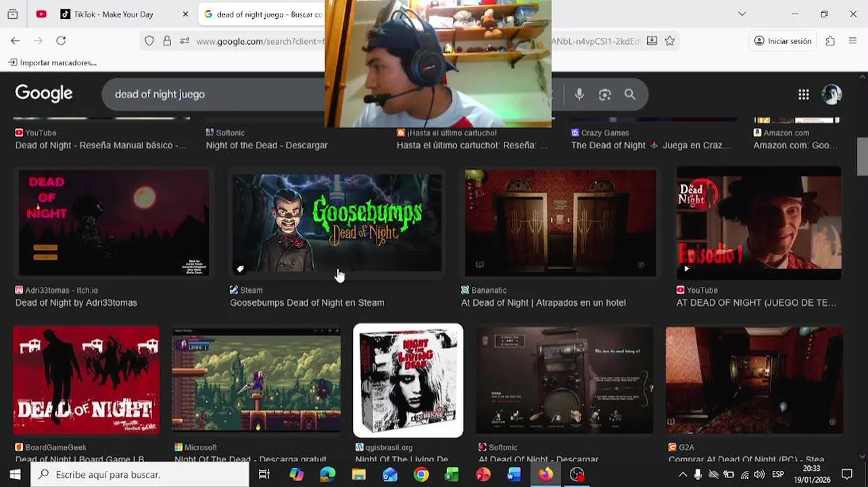This screenshot has height=487, width=868.
Task: Focus the Google search box text
Action: [x=160, y=94]
